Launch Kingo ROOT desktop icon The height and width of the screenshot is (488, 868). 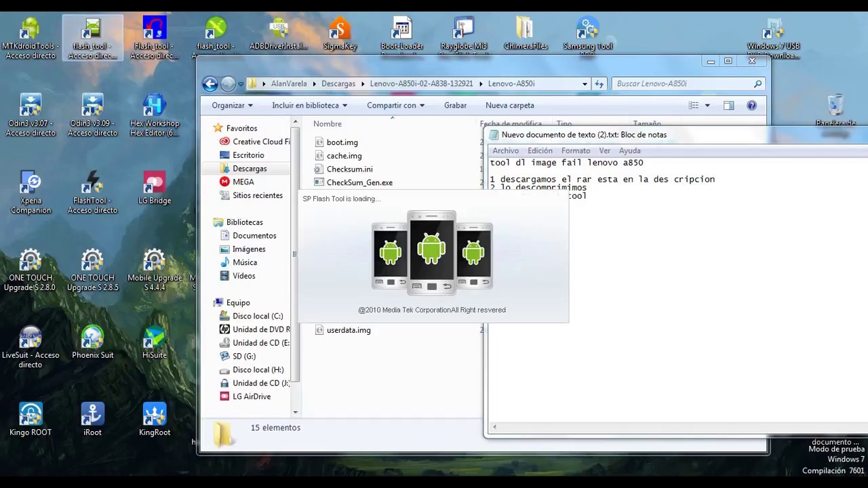coord(31,420)
